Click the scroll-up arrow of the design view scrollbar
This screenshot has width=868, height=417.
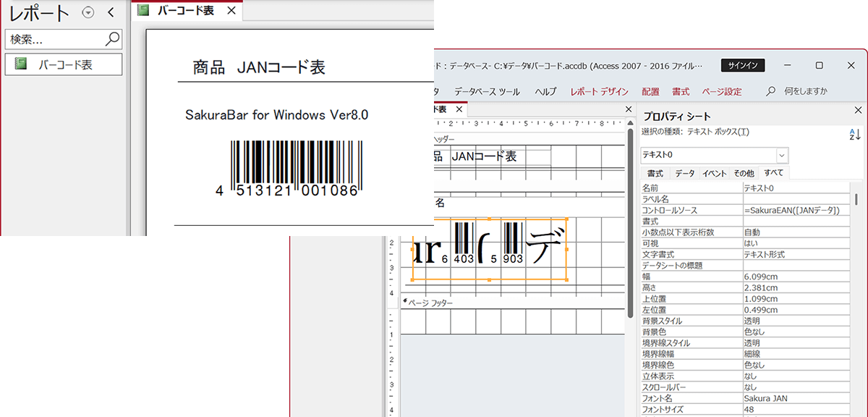pyautogui.click(x=630, y=123)
